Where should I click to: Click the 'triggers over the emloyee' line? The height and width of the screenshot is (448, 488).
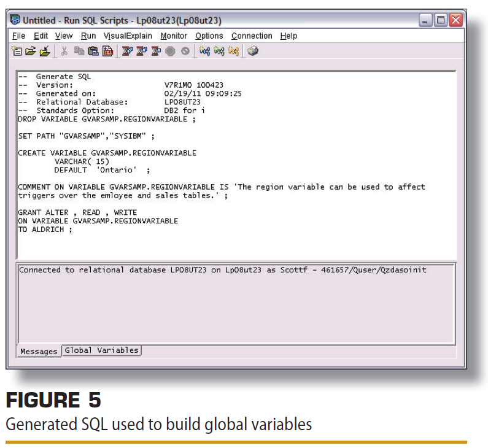point(123,196)
